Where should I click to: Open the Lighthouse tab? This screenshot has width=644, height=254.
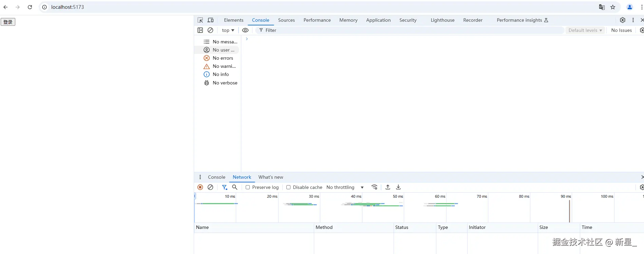point(442,20)
